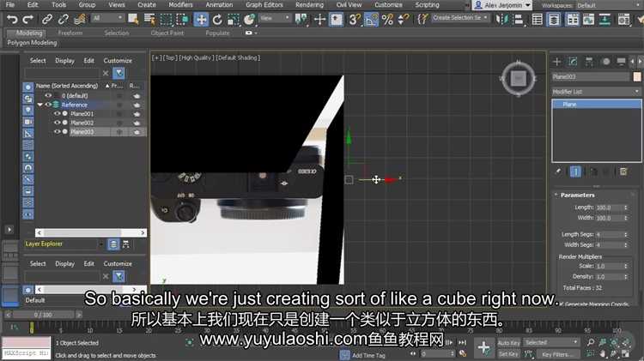Screen dimensions: 644x361
Task: Hide the Plane001 layer object
Action: click(58, 113)
